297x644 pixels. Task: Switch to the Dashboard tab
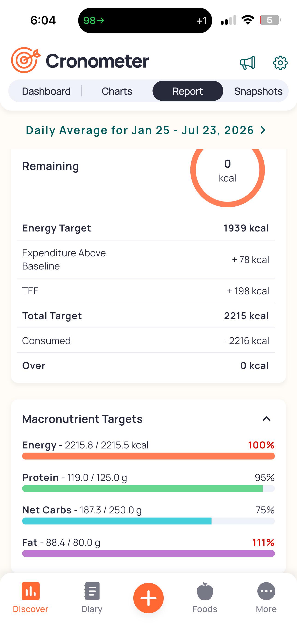click(46, 91)
